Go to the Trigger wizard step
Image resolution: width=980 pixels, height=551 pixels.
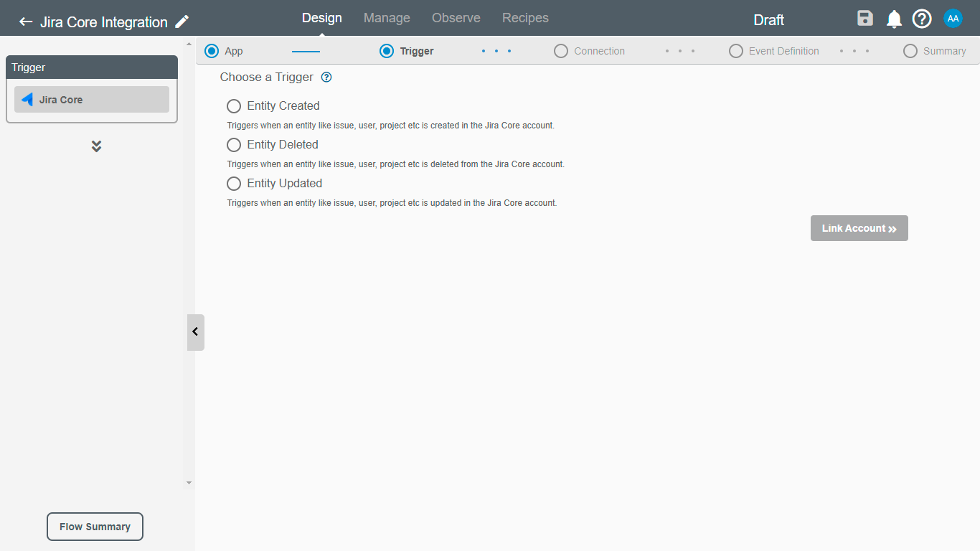(x=407, y=51)
